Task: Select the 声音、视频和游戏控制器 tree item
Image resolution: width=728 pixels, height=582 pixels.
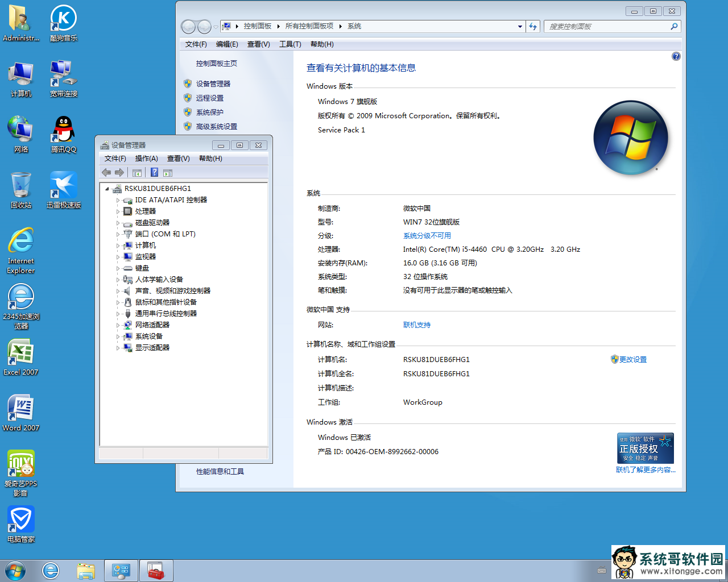Action: 173,291
